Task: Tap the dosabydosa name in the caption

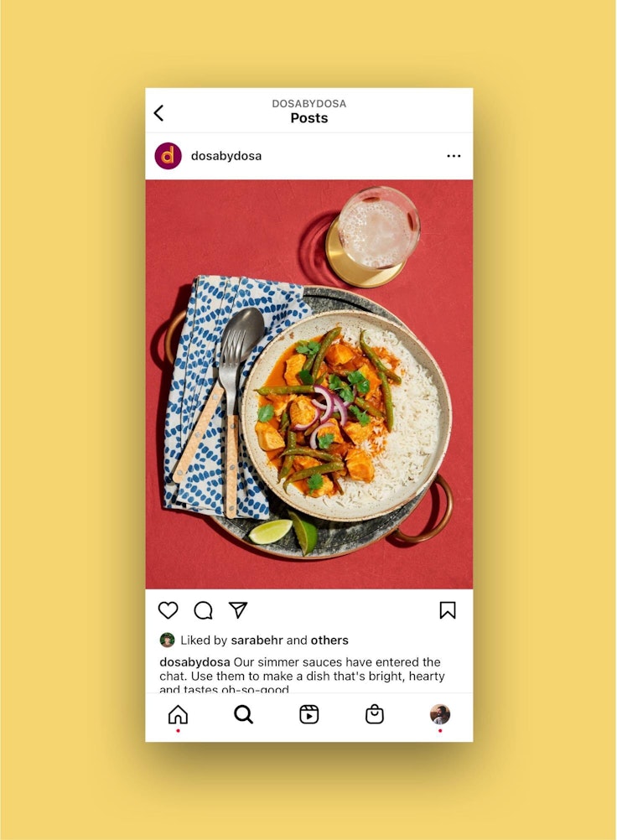Action: (195, 662)
